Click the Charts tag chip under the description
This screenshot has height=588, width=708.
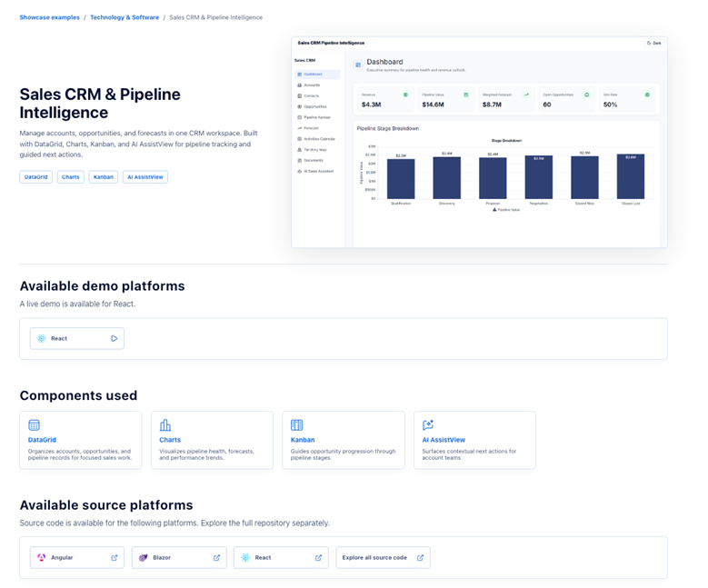(71, 177)
